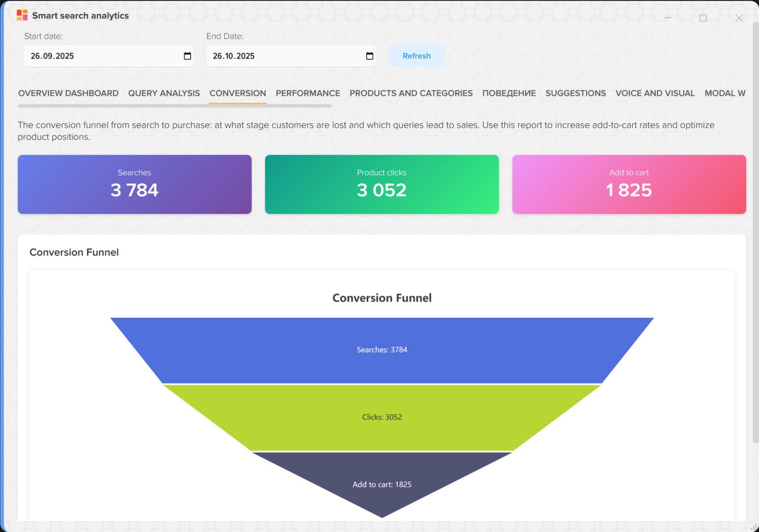Click the bold 'Conversion Funnel' chart title
This screenshot has width=759, height=532.
pos(382,298)
